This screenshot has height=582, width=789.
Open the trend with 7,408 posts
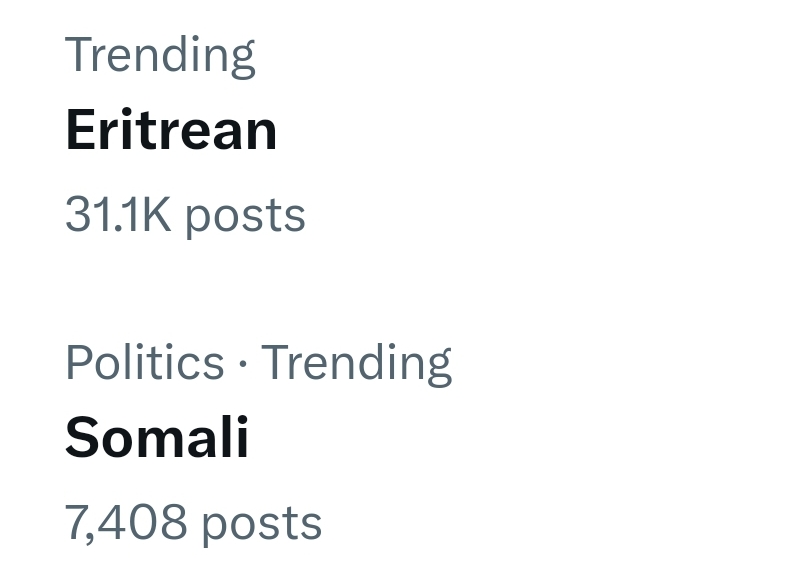pyautogui.click(x=157, y=439)
